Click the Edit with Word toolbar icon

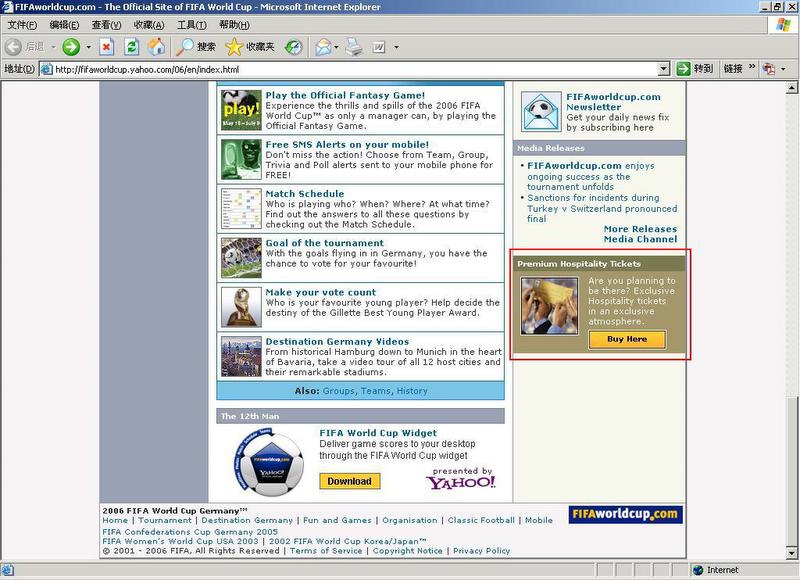pyautogui.click(x=379, y=47)
